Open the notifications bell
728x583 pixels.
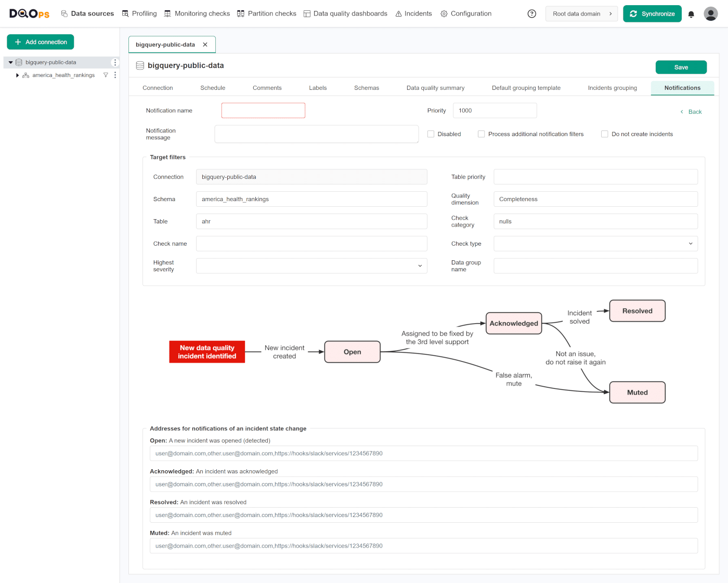[691, 14]
